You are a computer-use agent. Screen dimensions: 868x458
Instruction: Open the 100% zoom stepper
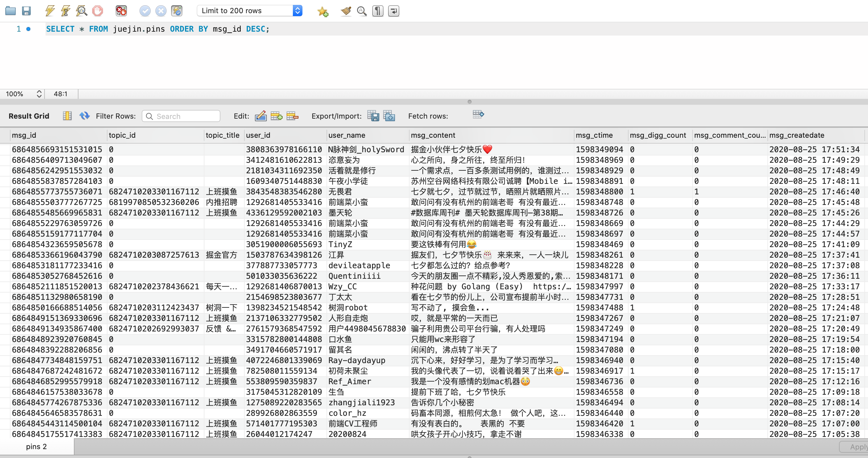tap(39, 94)
